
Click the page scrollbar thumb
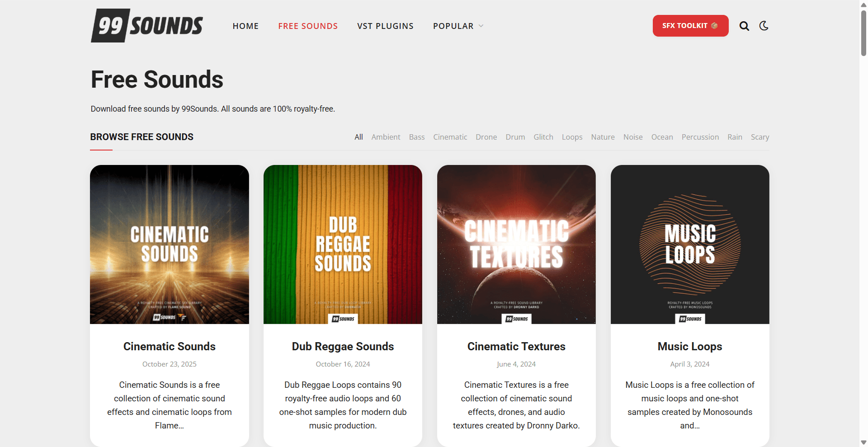pyautogui.click(x=863, y=33)
